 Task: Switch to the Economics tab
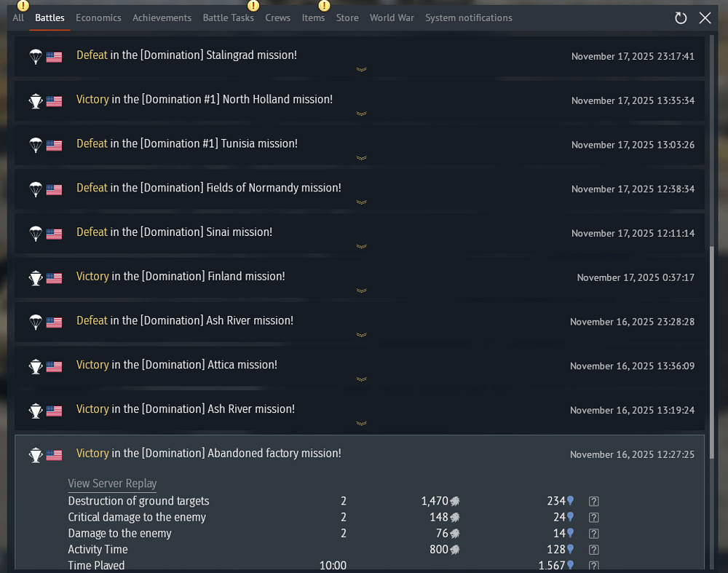click(x=98, y=17)
